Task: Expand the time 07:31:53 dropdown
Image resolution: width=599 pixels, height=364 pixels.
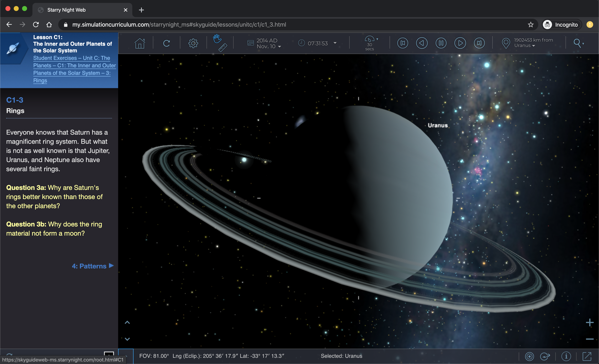Action: pos(335,43)
